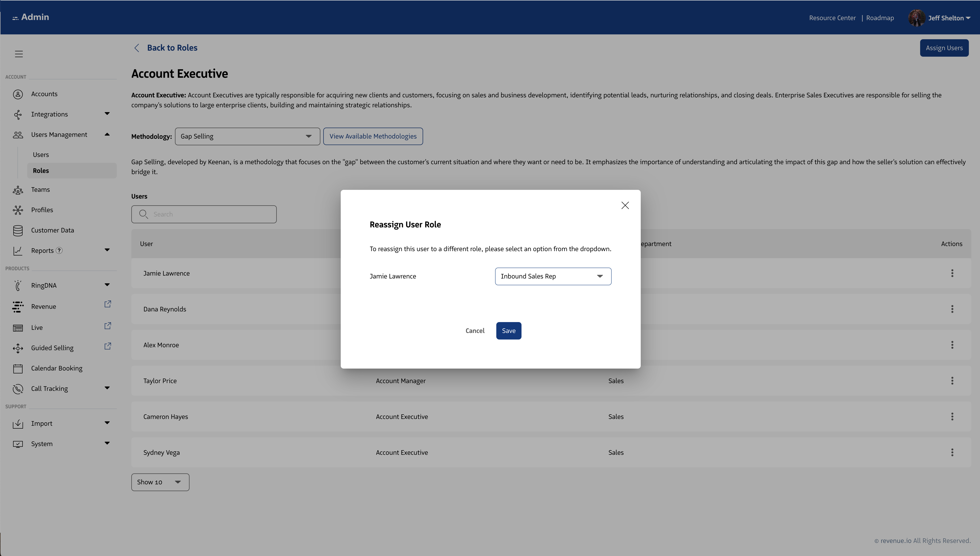Open the Show 10 page size dropdown

pyautogui.click(x=160, y=482)
